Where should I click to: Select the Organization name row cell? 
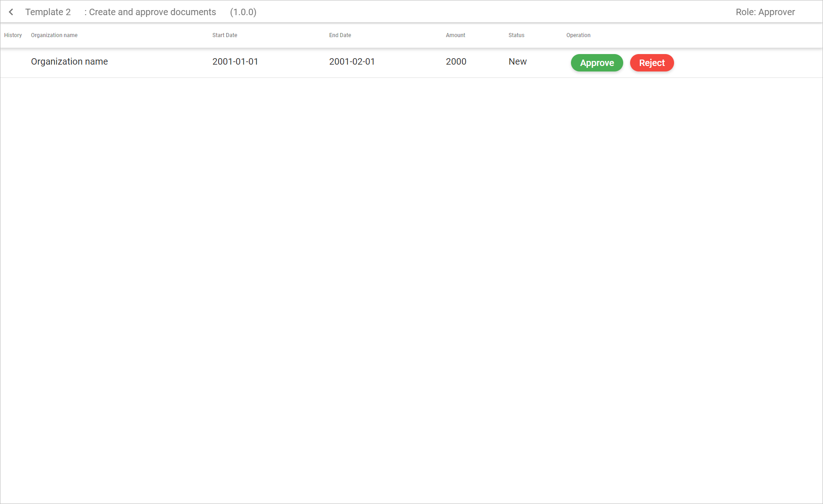click(x=69, y=61)
